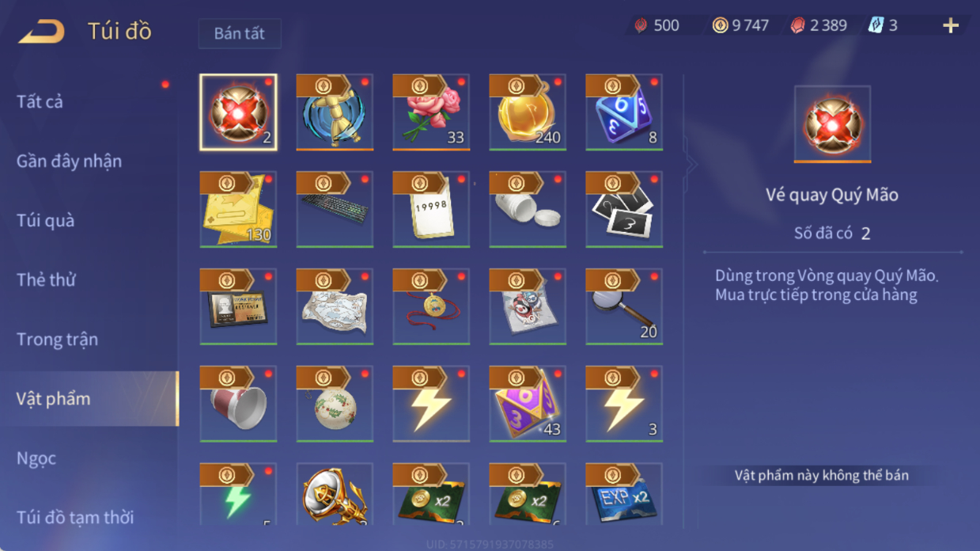Select the golden coin orb item 240
Viewport: 980px width, 551px height.
click(528, 112)
